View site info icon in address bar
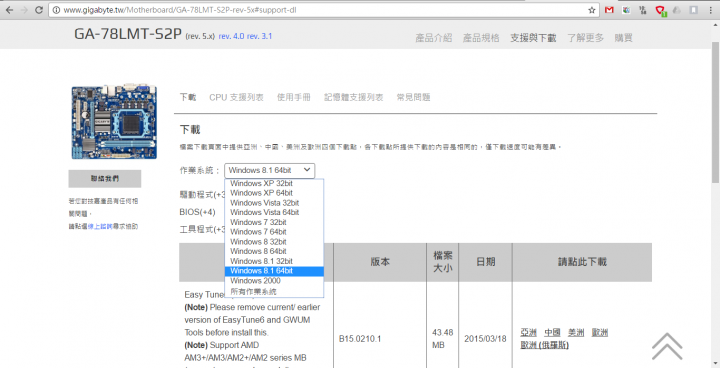This screenshot has width=720, height=368. click(56, 10)
